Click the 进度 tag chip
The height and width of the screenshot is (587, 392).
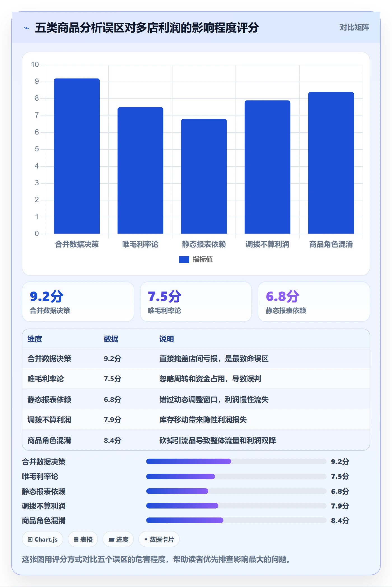click(118, 539)
